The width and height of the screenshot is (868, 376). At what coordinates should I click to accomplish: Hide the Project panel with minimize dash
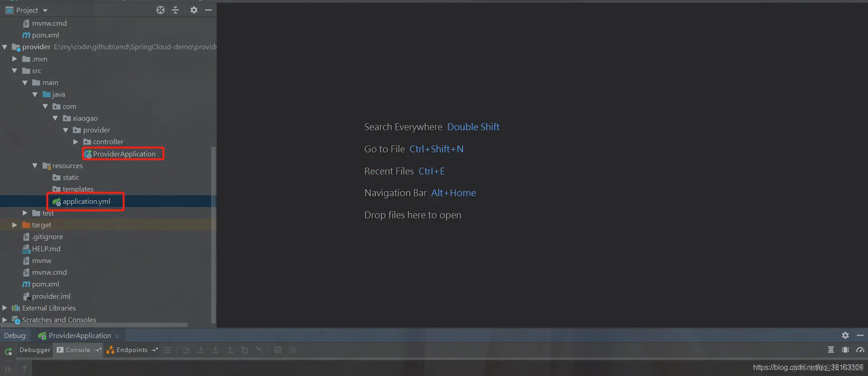pyautogui.click(x=208, y=10)
